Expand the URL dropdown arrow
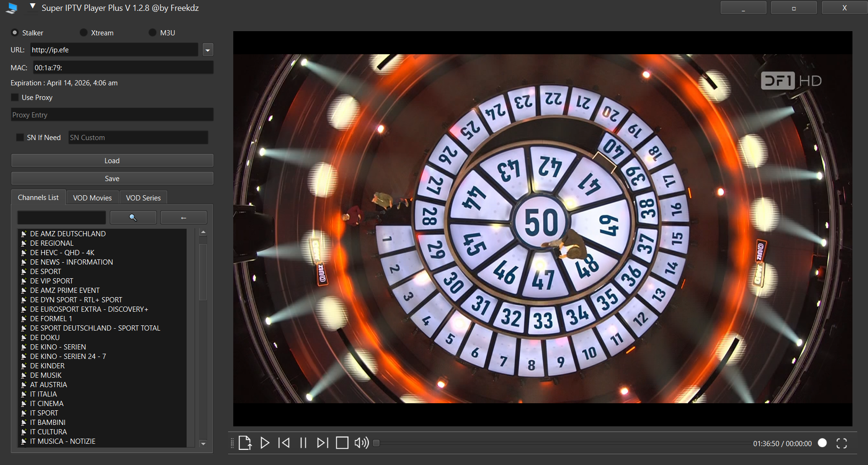 click(x=208, y=50)
